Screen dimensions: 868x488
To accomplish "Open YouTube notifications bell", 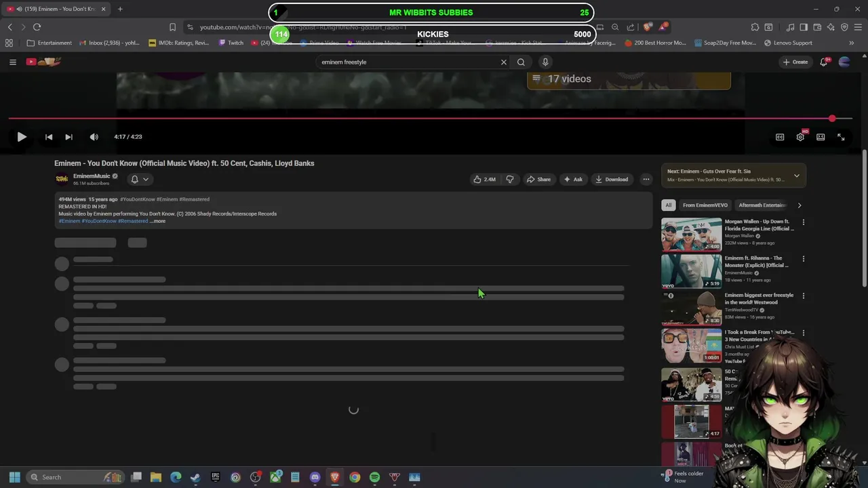I will coord(824,62).
